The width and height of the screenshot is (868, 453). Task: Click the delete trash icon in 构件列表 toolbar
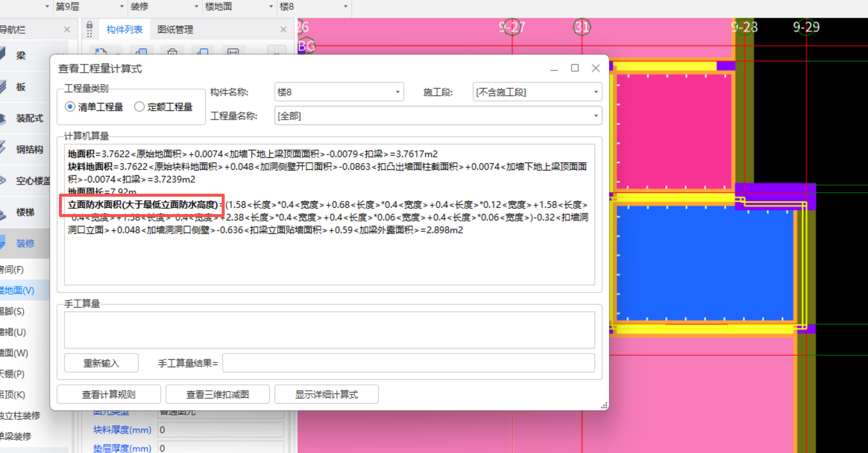click(x=172, y=52)
